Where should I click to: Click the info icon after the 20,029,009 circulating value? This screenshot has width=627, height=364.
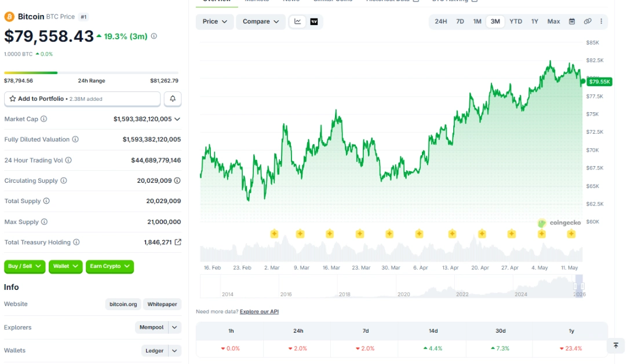[x=177, y=181]
